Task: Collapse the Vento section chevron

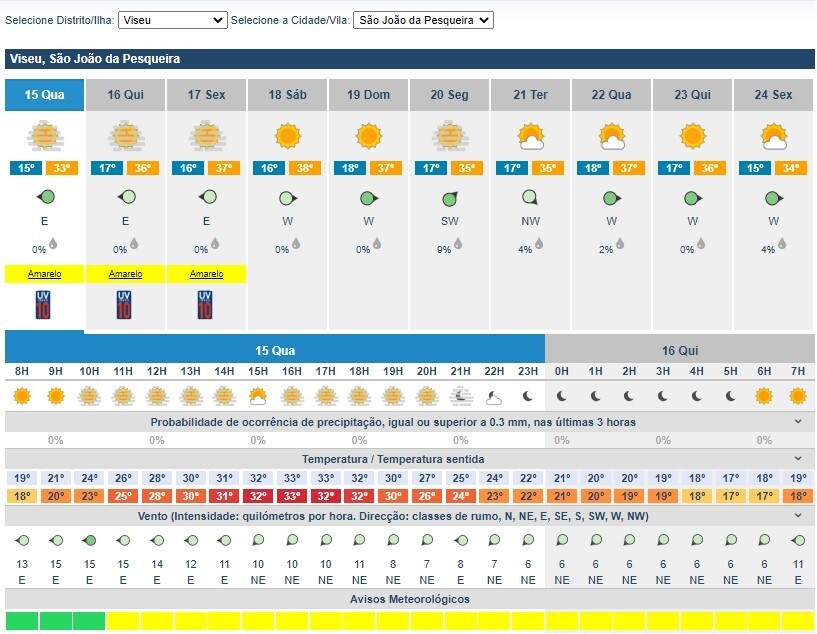Action: [x=798, y=515]
